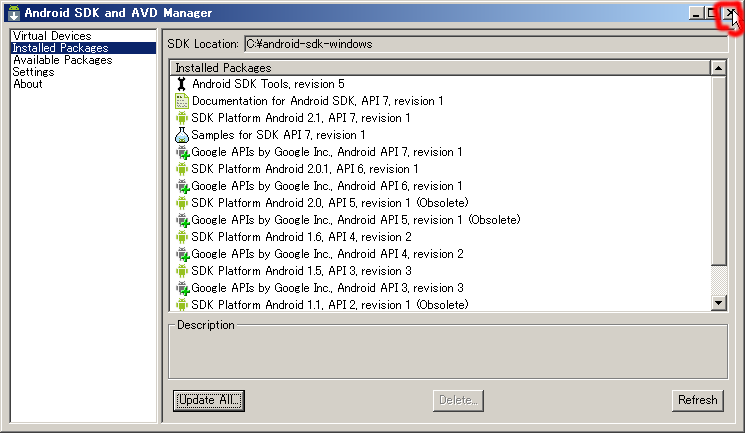Click the package list scroll down arrow
Screen dimensions: 745x433
coord(718,303)
